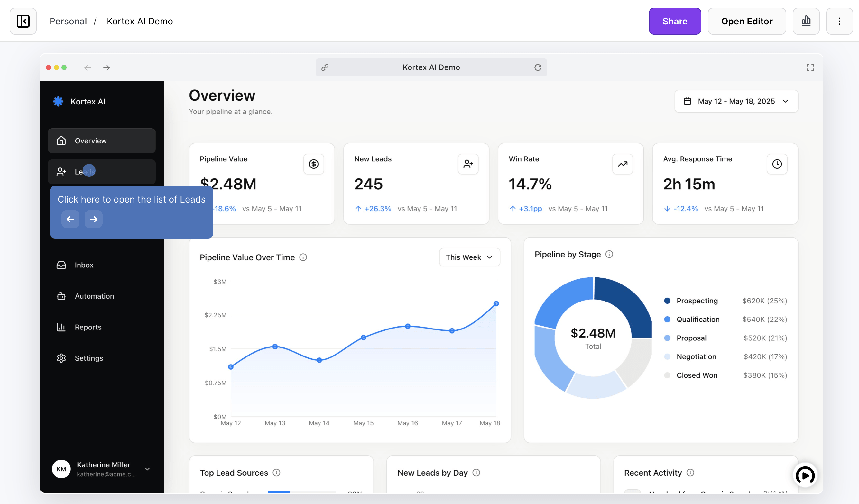Click the info icon beside Pipeline by Stage
Viewport: 859px width, 504px height.
coord(609,254)
